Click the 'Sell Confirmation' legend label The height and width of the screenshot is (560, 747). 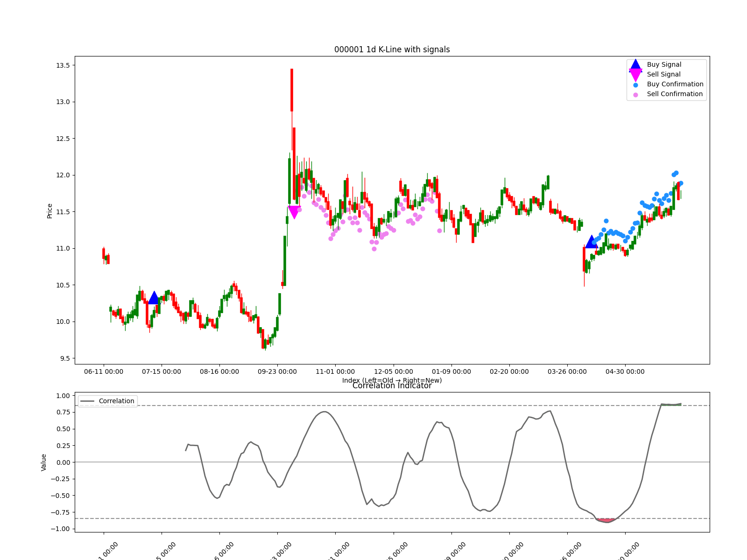coord(675,94)
